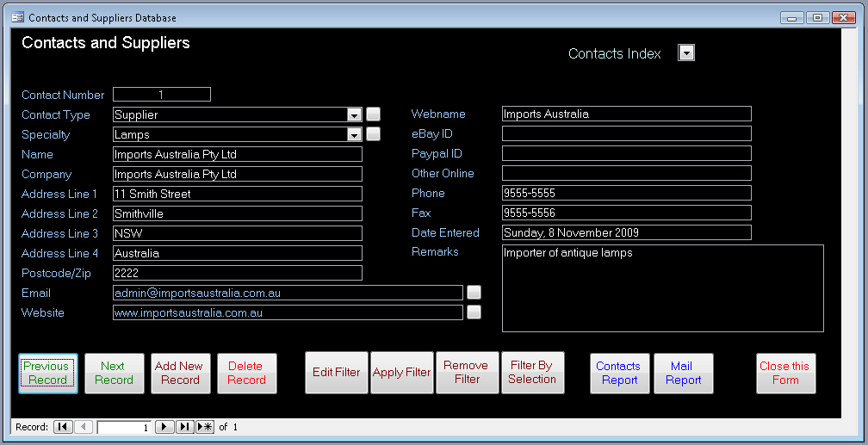Viewport: 868px width, 445px height.
Task: Go to next record arrow in navigator
Action: 164,427
